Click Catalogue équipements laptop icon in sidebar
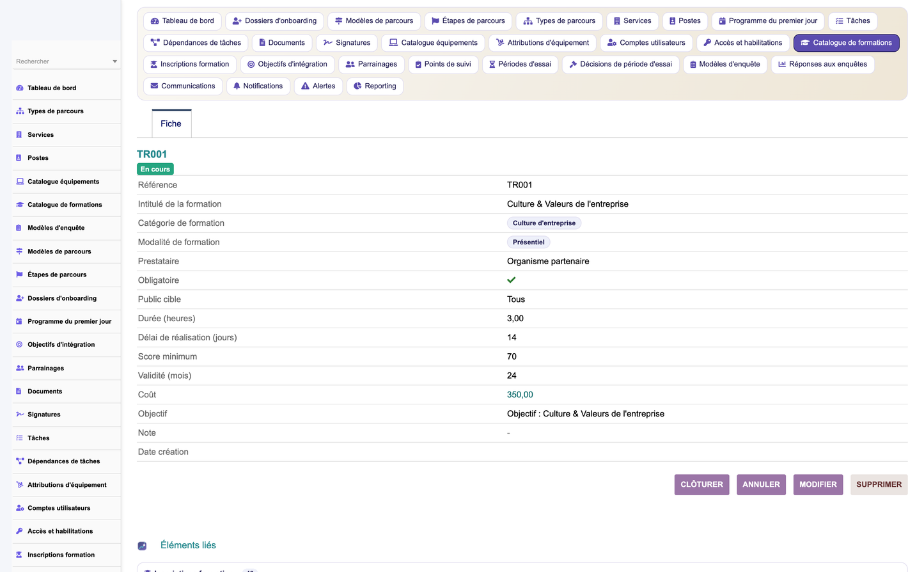The width and height of the screenshot is (924, 572). [x=20, y=182]
